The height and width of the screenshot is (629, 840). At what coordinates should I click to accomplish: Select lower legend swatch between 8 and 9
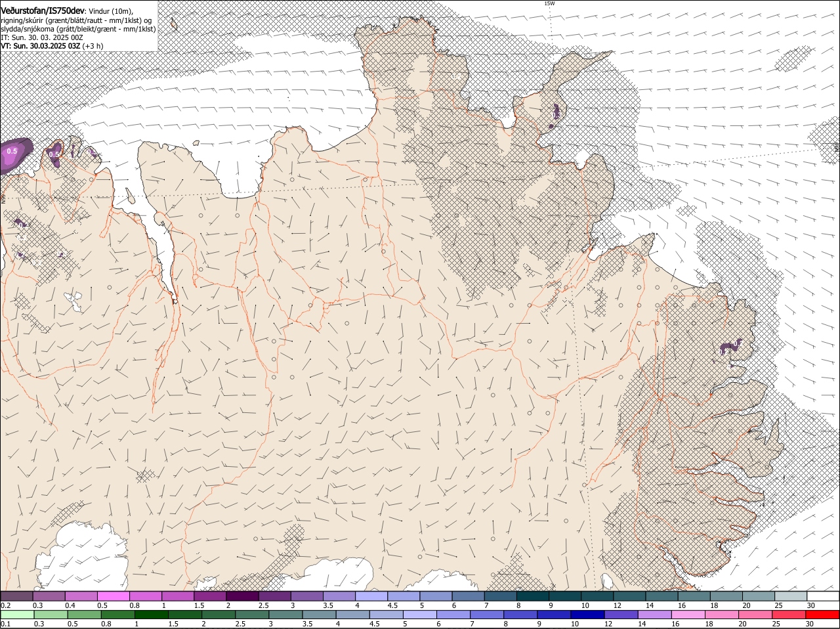click(520, 615)
